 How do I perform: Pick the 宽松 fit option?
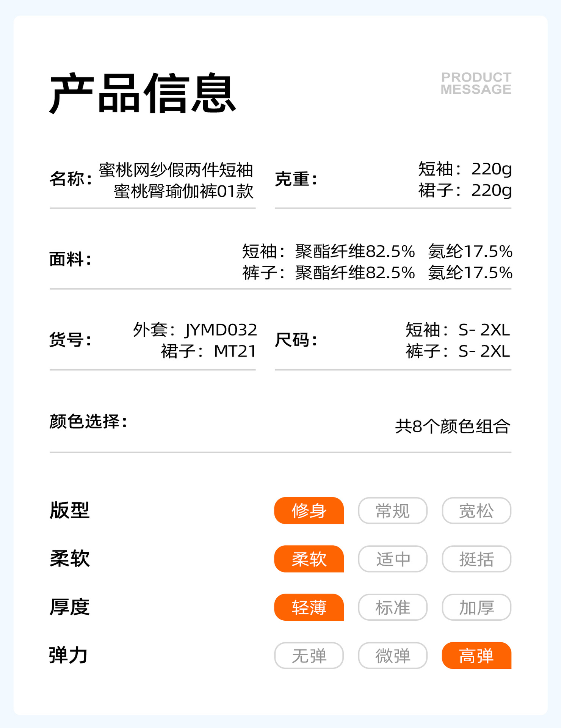point(476,511)
